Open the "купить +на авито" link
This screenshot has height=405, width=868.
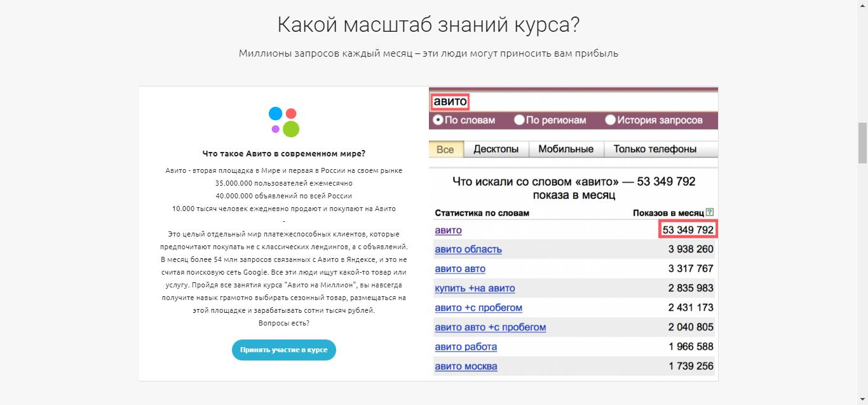(474, 288)
